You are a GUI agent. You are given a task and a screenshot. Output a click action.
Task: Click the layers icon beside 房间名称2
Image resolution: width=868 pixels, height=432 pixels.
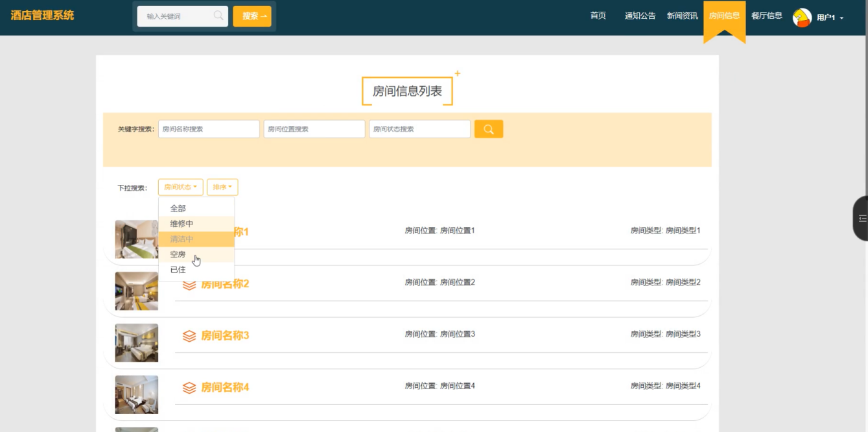(x=189, y=284)
